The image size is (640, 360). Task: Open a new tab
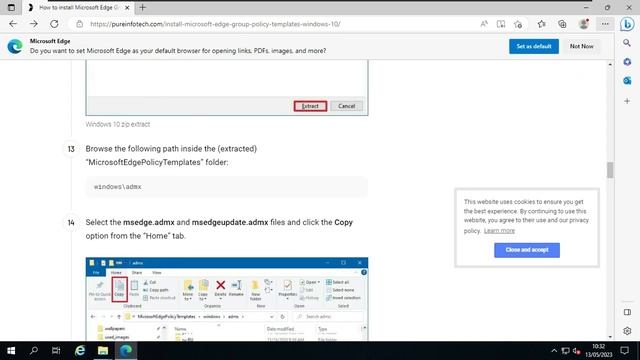click(142, 7)
